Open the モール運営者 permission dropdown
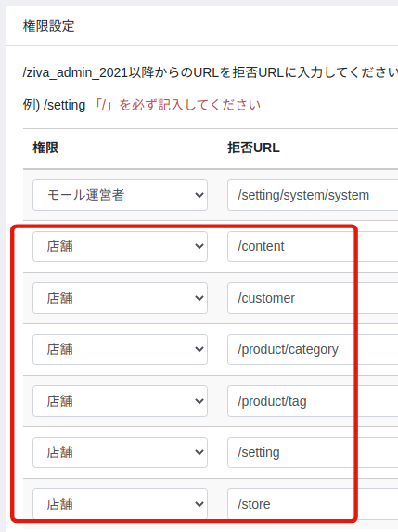Screen dimensions: 398x532 pyautogui.click(x=120, y=195)
